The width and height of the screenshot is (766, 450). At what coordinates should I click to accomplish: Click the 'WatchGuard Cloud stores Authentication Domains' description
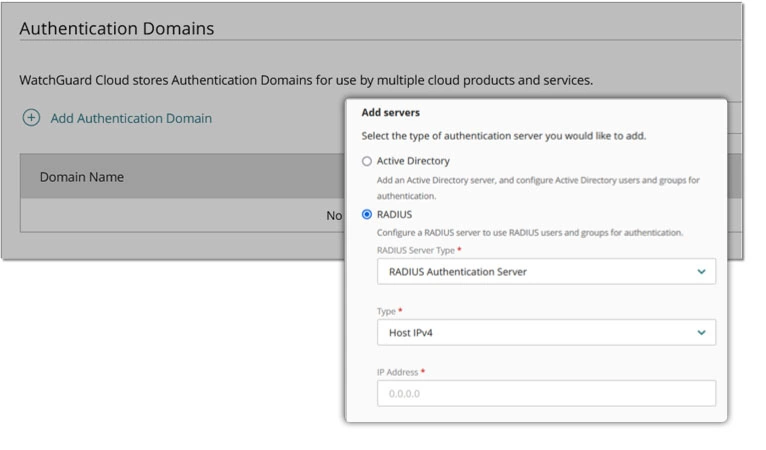coord(306,80)
